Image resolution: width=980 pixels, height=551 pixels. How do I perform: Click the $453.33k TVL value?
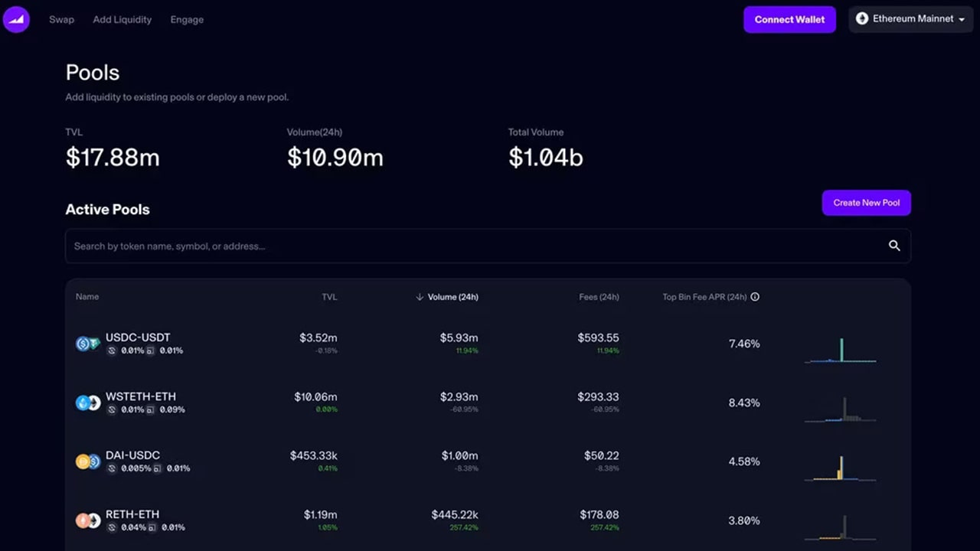tap(313, 455)
